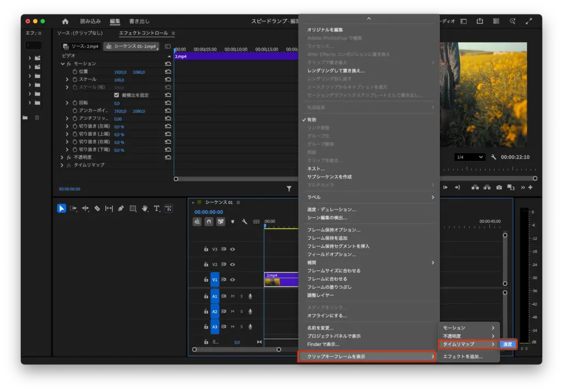The height and width of the screenshot is (392, 563).
Task: Pick the Hand tool
Action: (x=145, y=208)
